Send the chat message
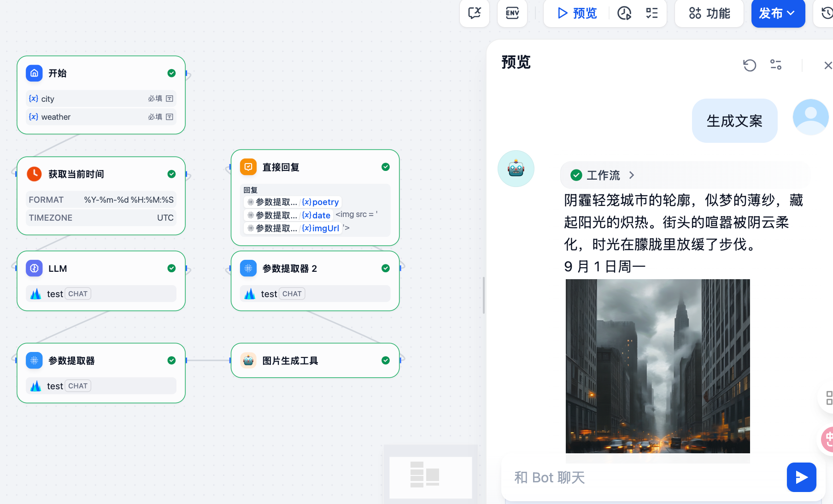Image resolution: width=833 pixels, height=504 pixels. [x=801, y=477]
